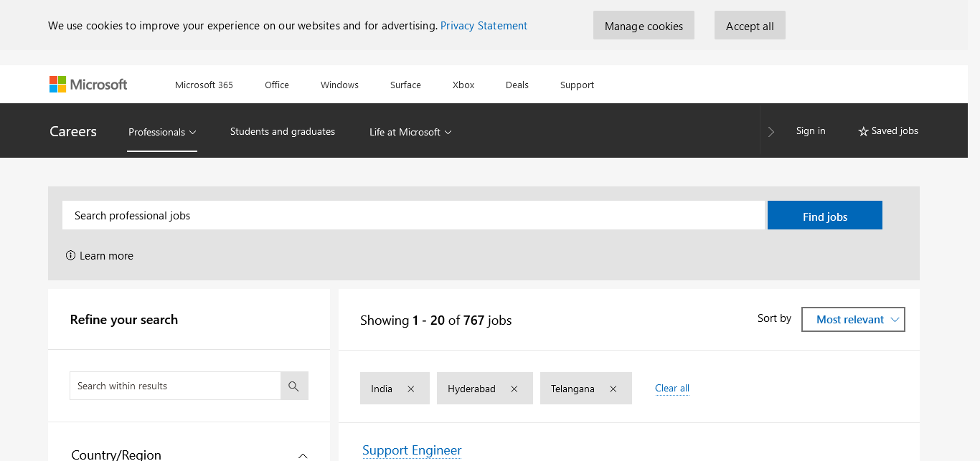Go to Xbox in top navigation
Viewport: 980px width, 461px height.
click(x=463, y=85)
